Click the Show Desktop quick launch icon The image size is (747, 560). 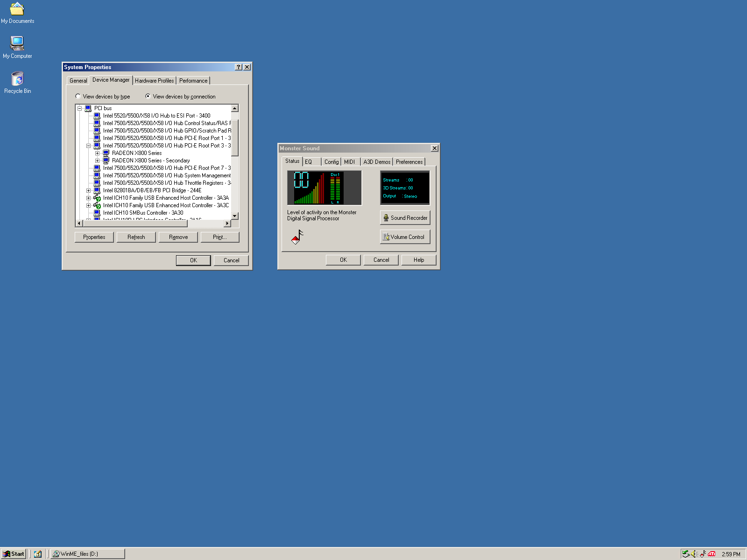coord(38,554)
